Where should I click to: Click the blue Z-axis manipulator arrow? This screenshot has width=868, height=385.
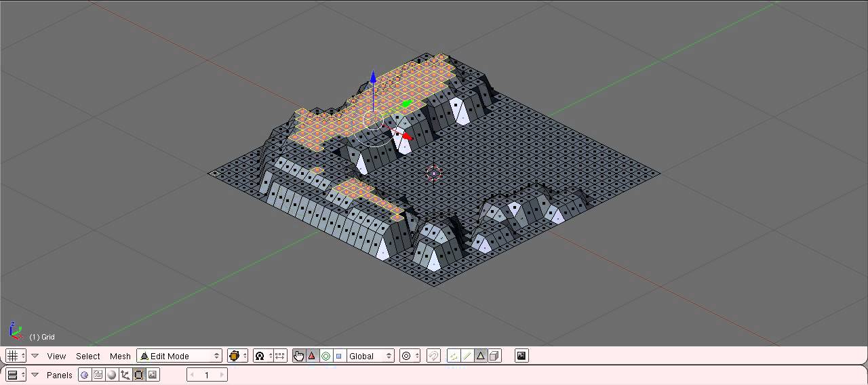(x=373, y=77)
